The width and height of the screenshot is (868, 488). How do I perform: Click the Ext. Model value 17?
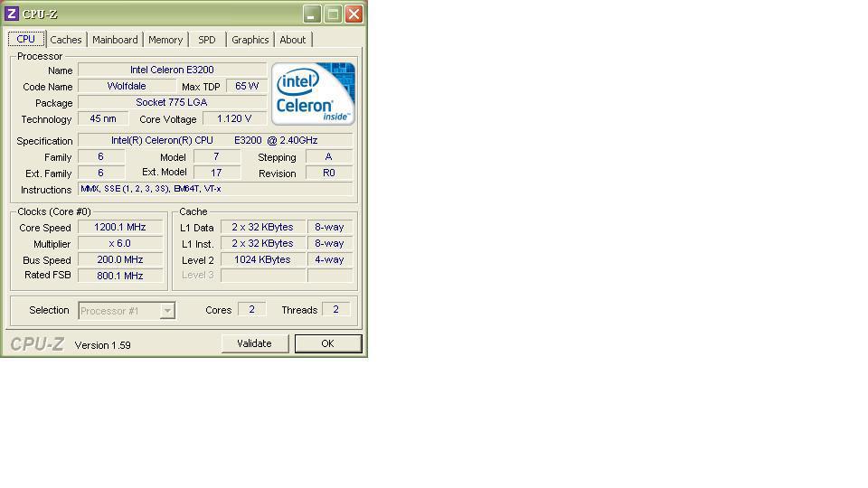[216, 173]
